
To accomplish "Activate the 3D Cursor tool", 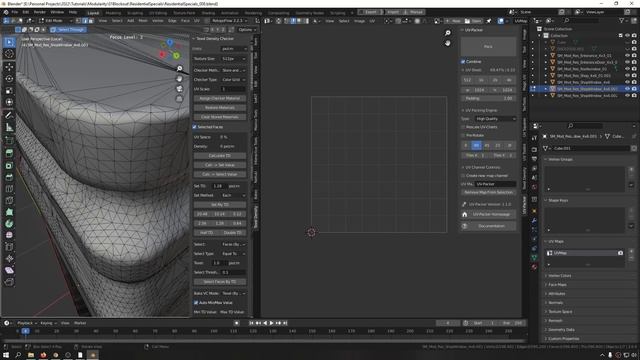I will point(9,54).
